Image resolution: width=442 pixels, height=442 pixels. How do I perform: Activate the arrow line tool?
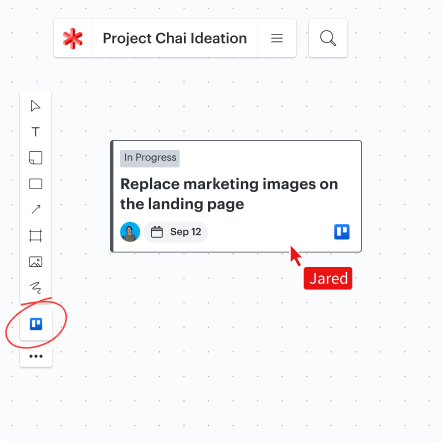35,209
